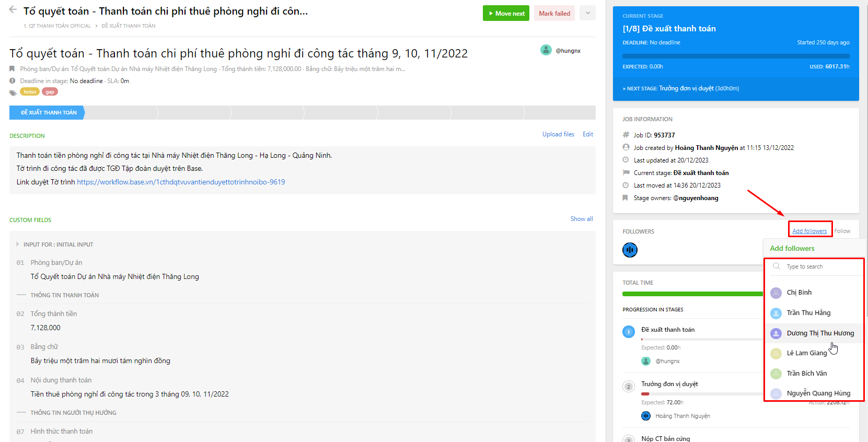Click stage owner @nguyenhoang
Screen dimensions: 868x442
pyautogui.click(x=696, y=198)
